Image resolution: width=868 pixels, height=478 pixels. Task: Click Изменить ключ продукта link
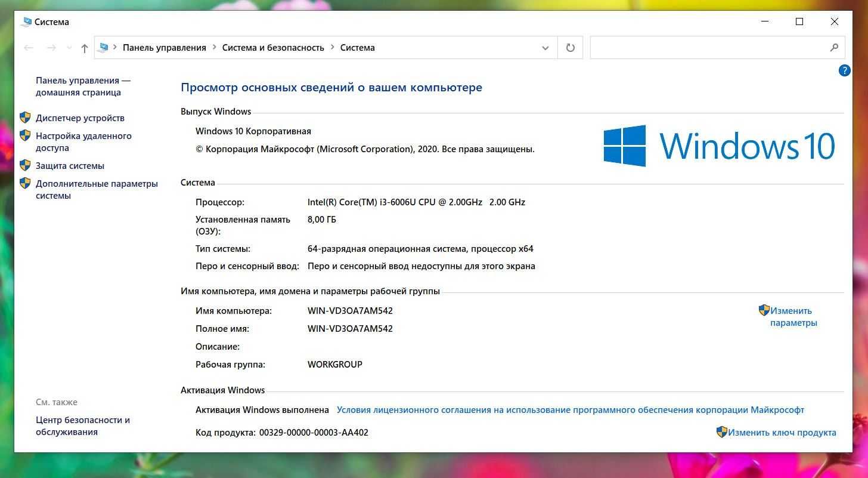point(782,433)
